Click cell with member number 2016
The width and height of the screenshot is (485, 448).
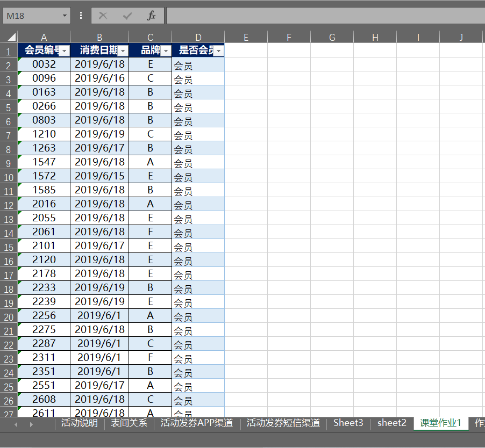(44, 204)
